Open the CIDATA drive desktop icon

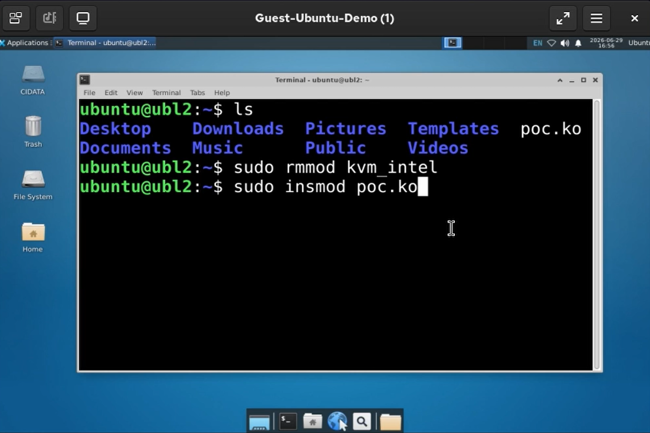tap(33, 80)
